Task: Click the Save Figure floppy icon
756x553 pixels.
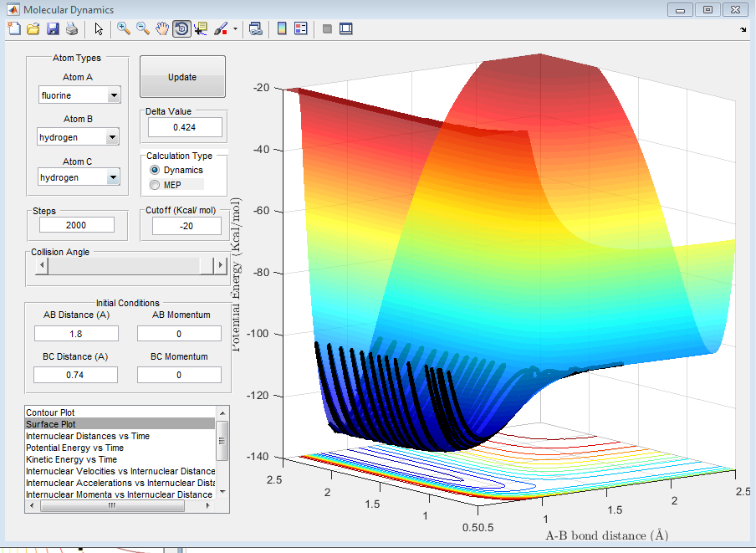Action: pos(53,29)
